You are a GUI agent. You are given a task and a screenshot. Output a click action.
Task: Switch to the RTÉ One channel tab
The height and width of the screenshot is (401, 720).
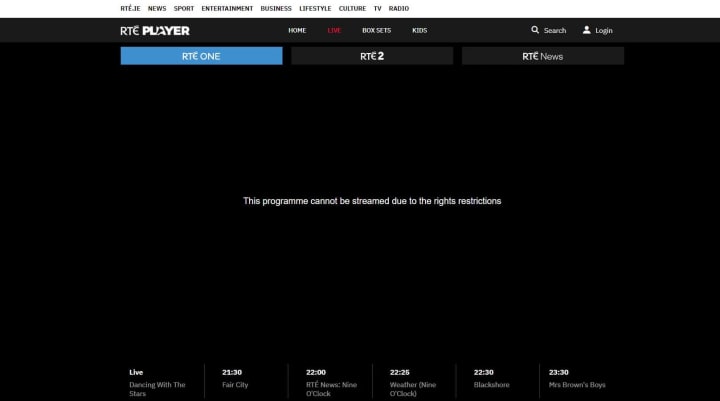pyautogui.click(x=202, y=56)
